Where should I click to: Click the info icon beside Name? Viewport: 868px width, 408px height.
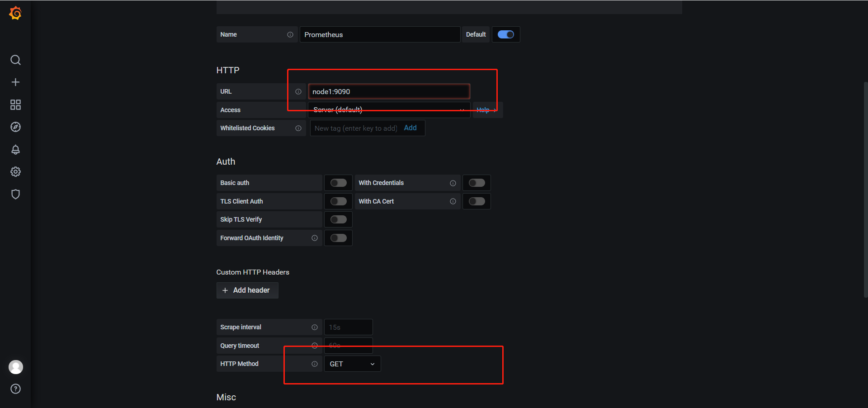(x=290, y=34)
